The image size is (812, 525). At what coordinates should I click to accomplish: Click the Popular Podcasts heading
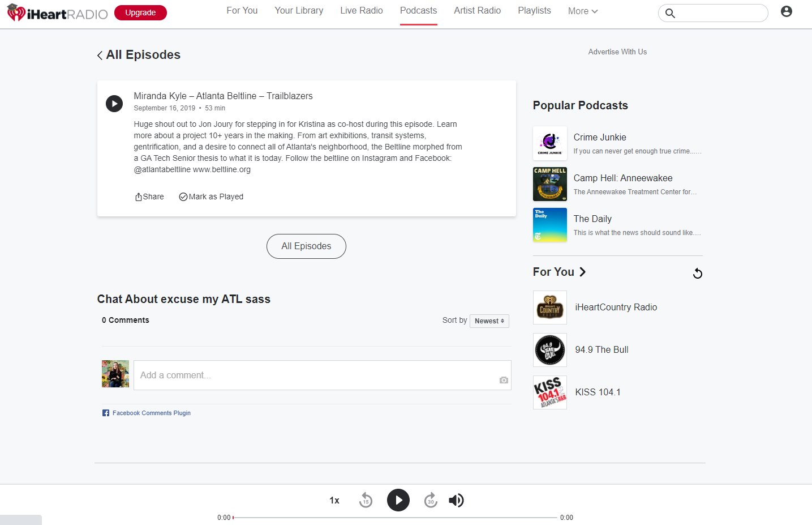pos(580,105)
